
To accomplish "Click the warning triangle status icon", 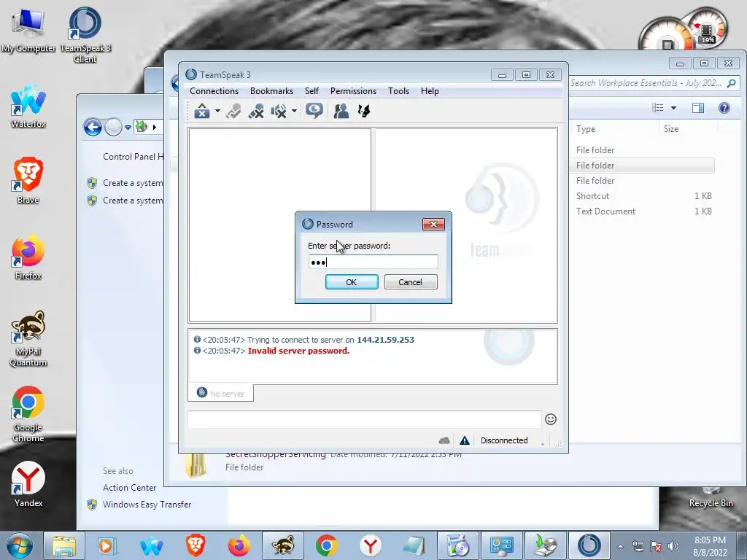I will pos(465,440).
